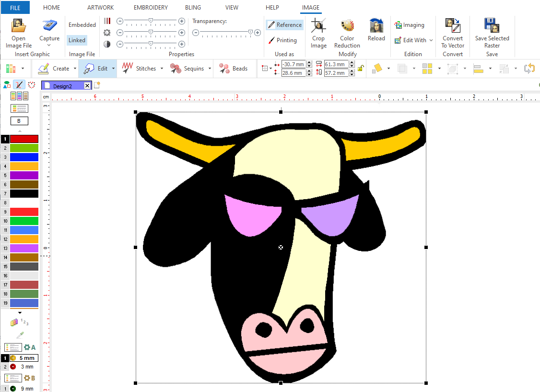
Task: Open the FILE menu
Action: (15, 8)
